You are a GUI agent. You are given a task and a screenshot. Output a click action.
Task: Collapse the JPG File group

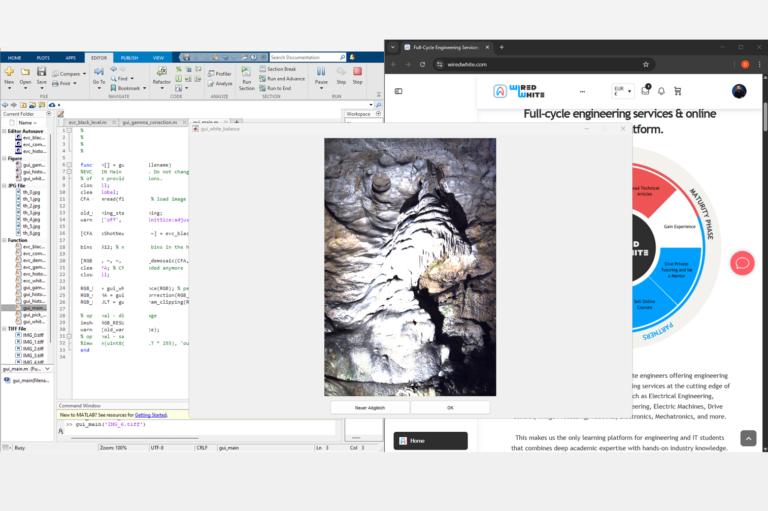[x=4, y=186]
